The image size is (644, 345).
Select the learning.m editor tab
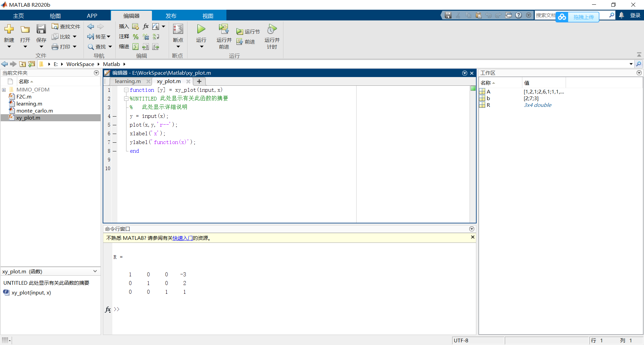128,81
